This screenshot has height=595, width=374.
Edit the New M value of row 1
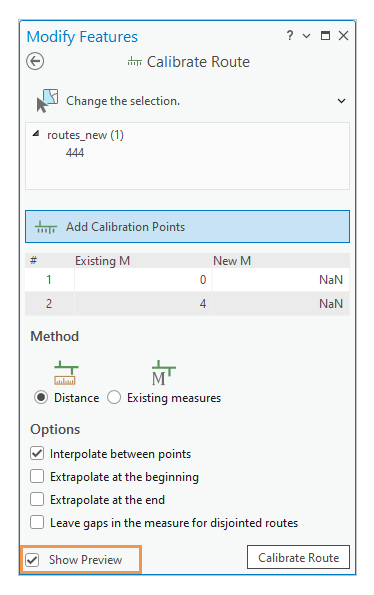pos(280,280)
